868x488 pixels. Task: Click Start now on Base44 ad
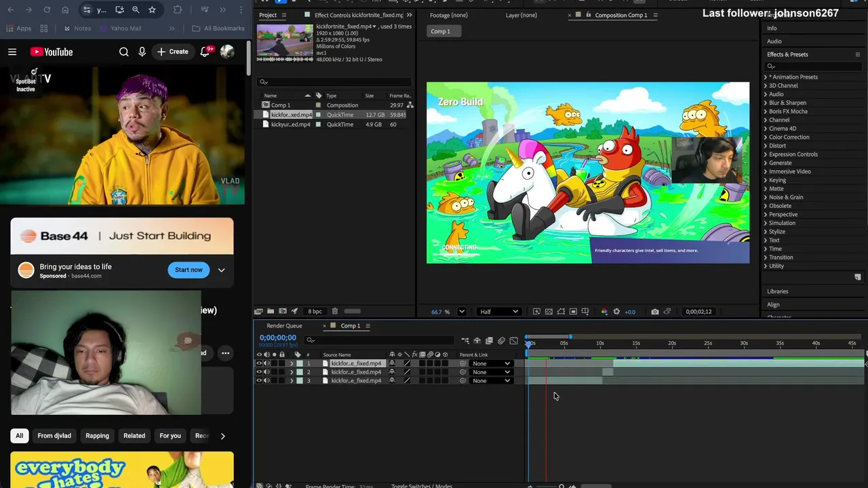(x=189, y=270)
